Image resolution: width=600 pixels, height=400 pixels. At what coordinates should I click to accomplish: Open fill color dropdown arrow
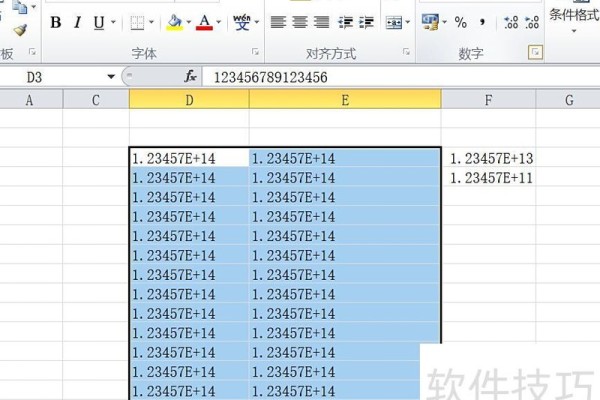(189, 22)
